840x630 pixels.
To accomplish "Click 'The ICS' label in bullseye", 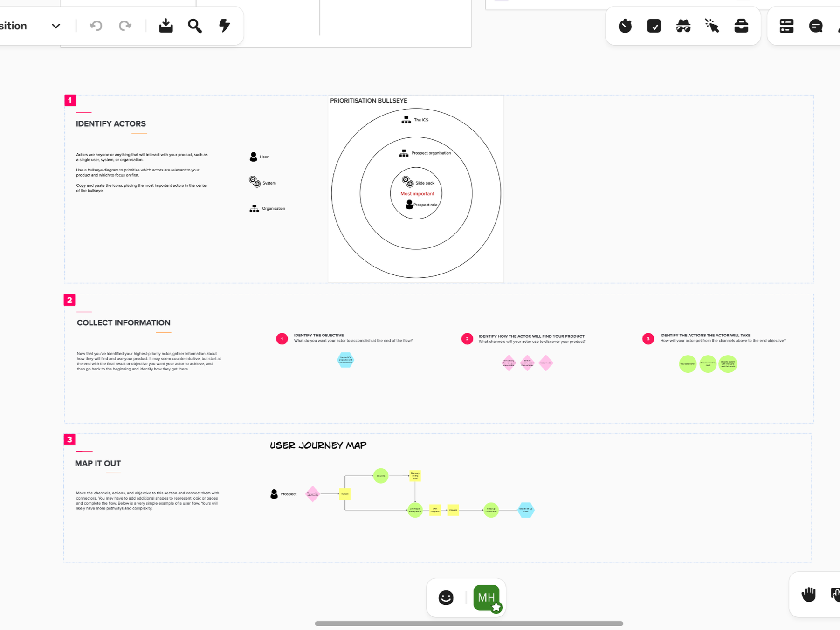I will coord(421,120).
